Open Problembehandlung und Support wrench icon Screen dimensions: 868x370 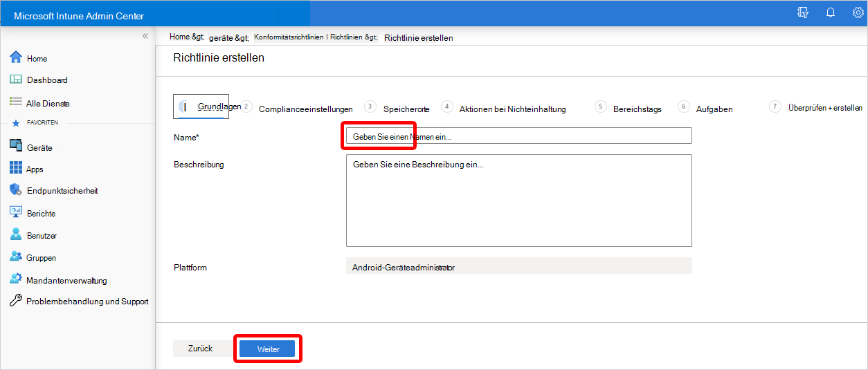[16, 301]
